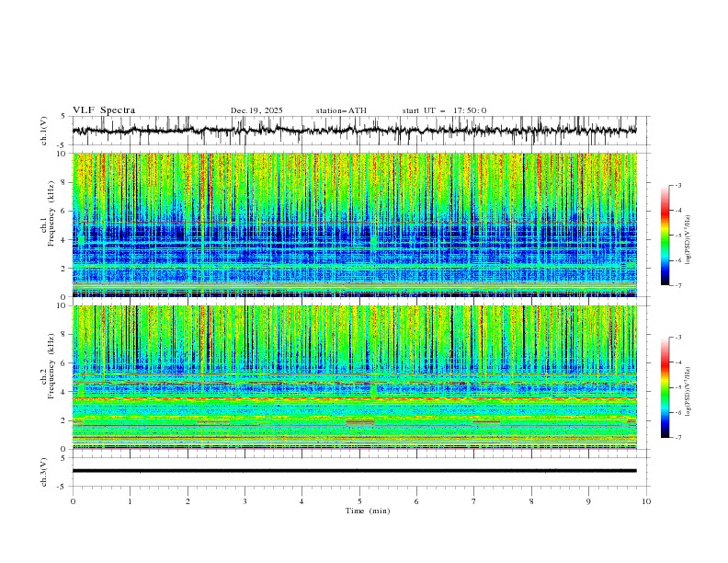Click the "ch.3(V)" axis label
728x563 pixels.
[x=44, y=472]
